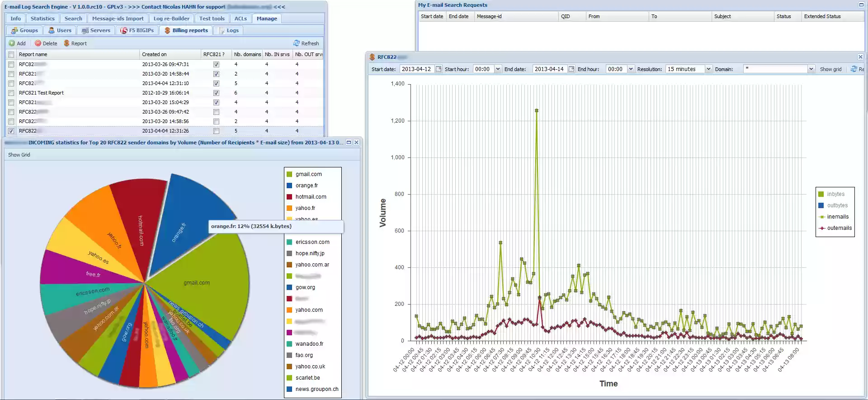Refresh the billing reports list
868x400 pixels.
(x=306, y=43)
